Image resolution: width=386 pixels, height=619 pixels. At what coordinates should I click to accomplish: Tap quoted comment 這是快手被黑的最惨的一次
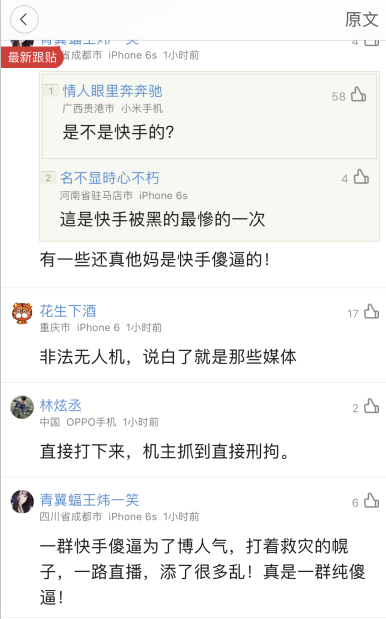pos(163,219)
